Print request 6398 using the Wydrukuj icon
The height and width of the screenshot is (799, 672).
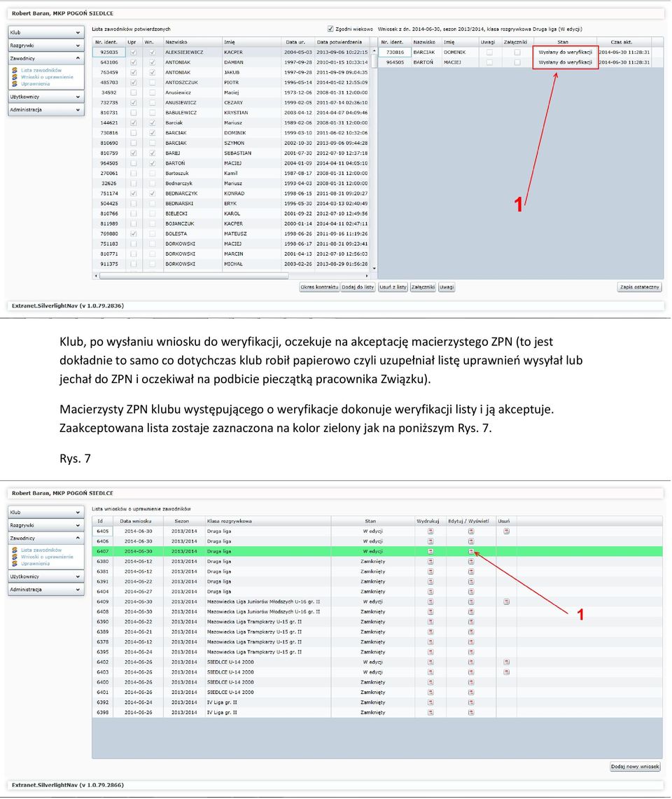click(x=430, y=712)
